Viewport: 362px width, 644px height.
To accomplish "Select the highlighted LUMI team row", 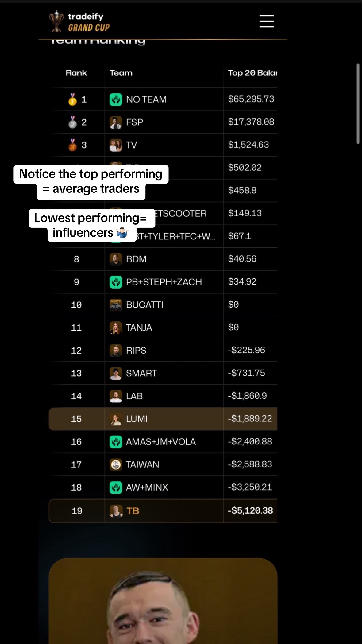I will [163, 419].
